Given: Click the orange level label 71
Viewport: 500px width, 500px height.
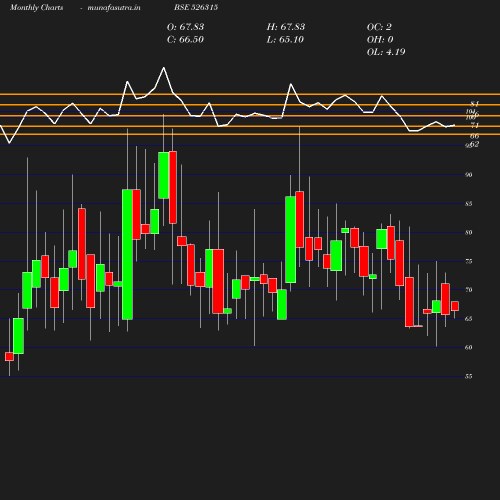Looking at the screenshot, I should point(475,125).
